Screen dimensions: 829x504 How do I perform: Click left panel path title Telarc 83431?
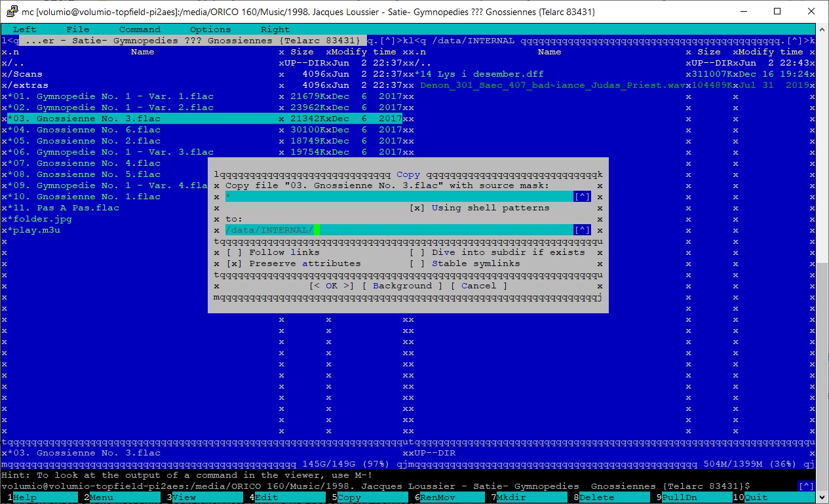click(193, 41)
